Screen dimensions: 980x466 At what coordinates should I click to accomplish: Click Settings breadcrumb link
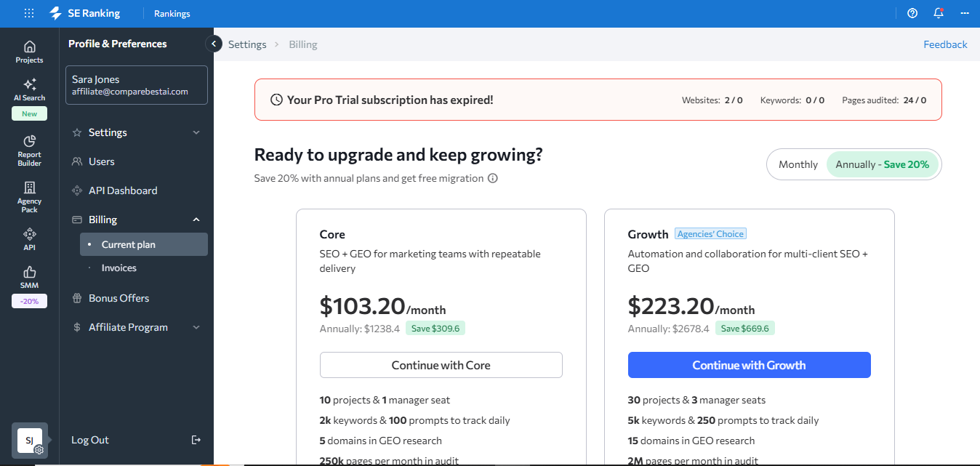click(247, 44)
